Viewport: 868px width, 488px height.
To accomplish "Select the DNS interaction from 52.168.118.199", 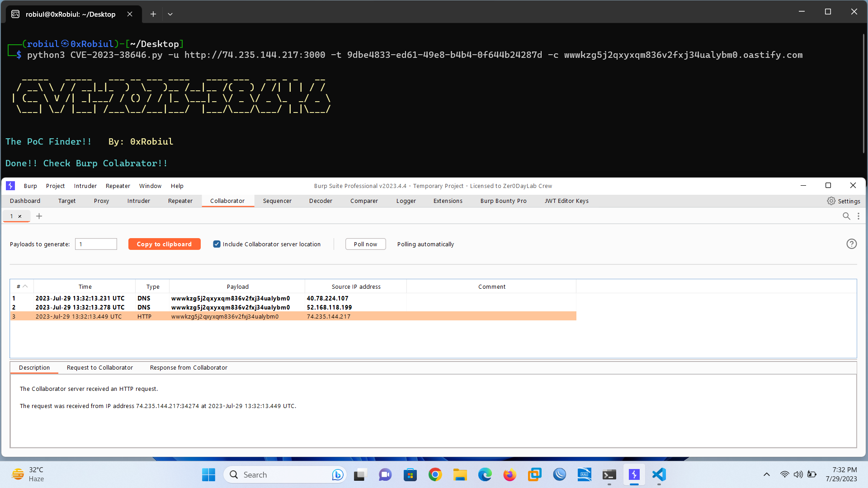I will tap(293, 307).
